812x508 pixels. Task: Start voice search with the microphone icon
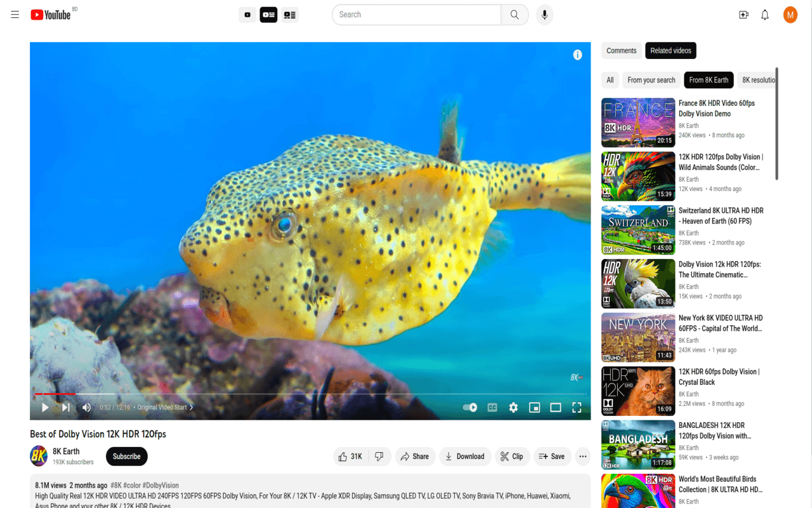(x=544, y=15)
